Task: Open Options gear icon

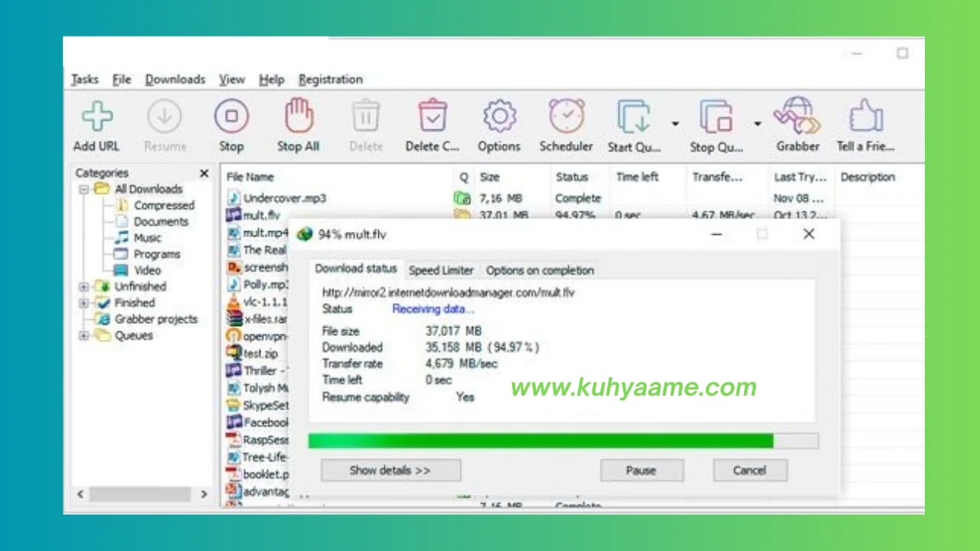Action: (499, 117)
